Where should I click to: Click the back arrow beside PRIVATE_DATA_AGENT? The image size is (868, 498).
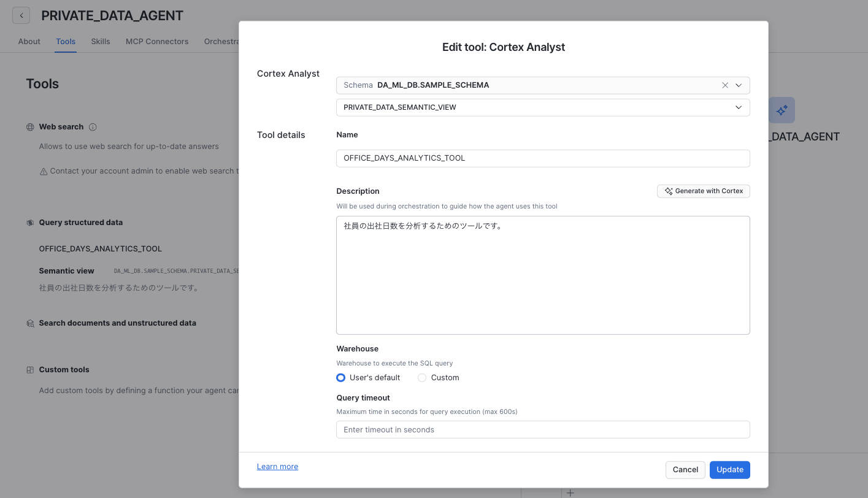tap(21, 16)
